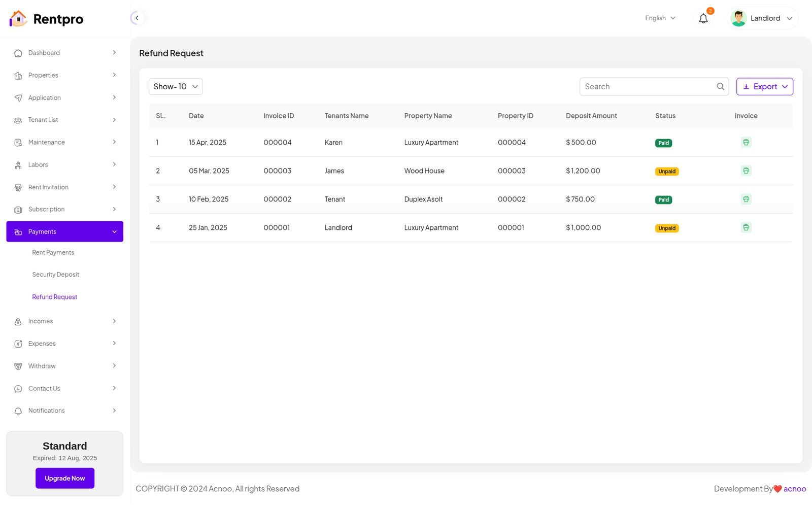Click into the Search input field
The width and height of the screenshot is (812, 505).
(647, 87)
